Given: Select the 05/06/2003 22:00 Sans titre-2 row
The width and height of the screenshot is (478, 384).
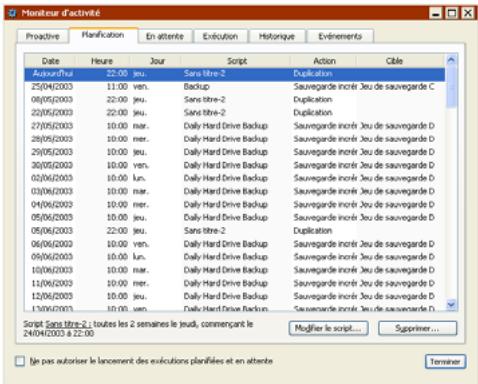Looking at the screenshot, I should pyautogui.click(x=235, y=231).
